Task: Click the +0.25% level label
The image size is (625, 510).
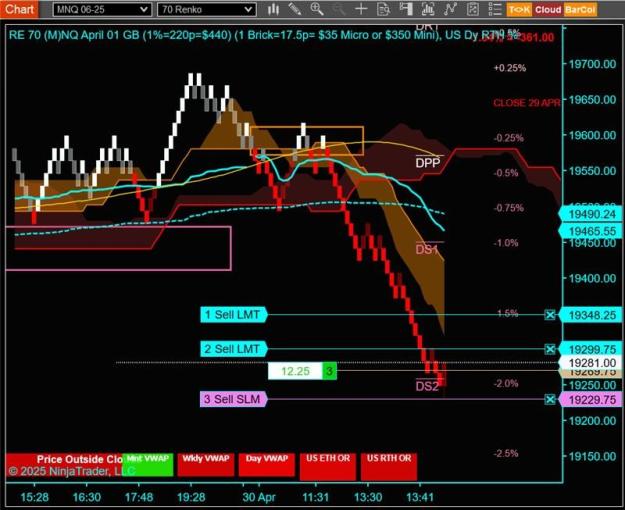Action: tap(510, 68)
